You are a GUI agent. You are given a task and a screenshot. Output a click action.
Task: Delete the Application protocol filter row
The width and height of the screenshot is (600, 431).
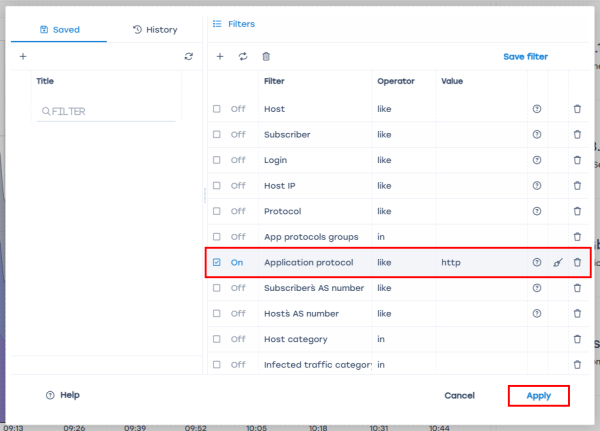[x=577, y=262]
